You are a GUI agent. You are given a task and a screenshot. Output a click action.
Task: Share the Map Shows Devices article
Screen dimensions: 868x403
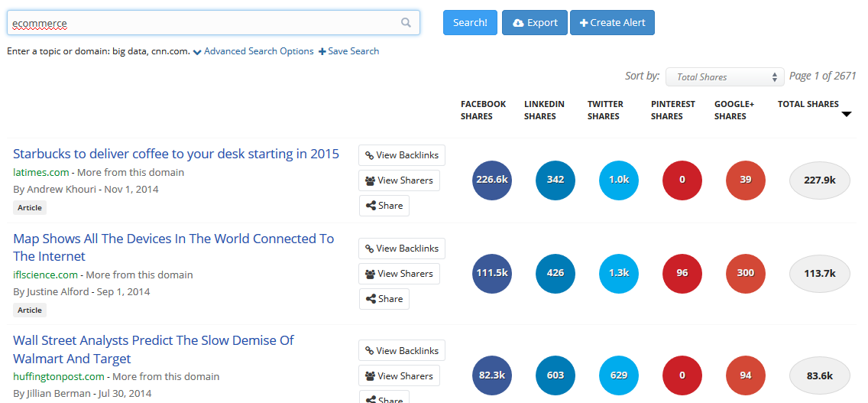pos(384,299)
